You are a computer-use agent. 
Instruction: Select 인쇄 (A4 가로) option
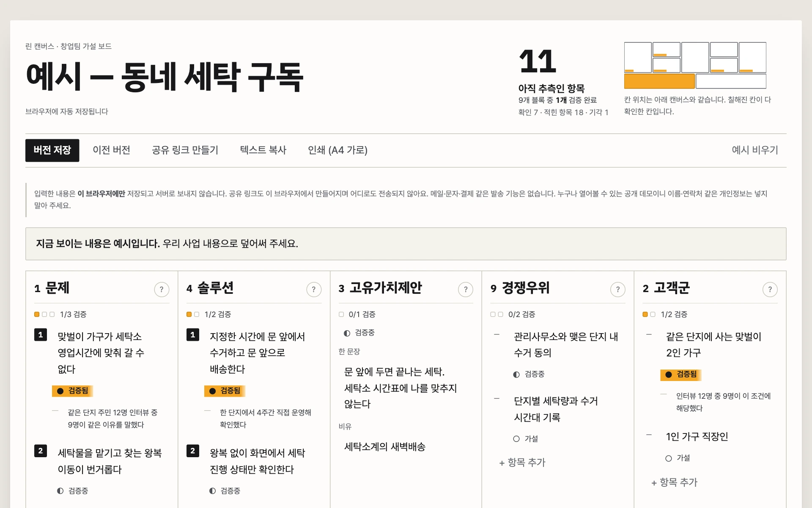[337, 150]
